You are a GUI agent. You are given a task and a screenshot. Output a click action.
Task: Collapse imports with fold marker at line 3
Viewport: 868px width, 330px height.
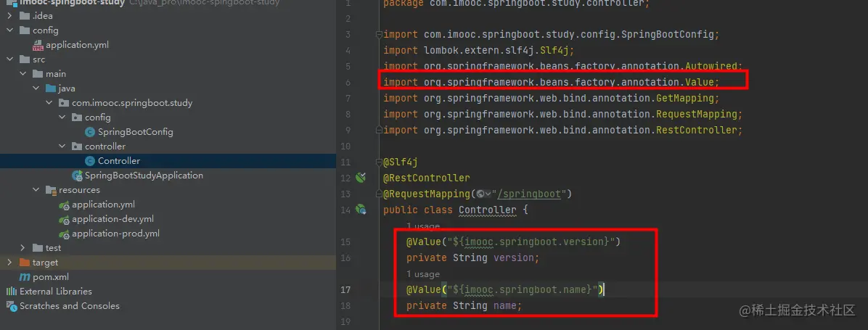(x=379, y=34)
